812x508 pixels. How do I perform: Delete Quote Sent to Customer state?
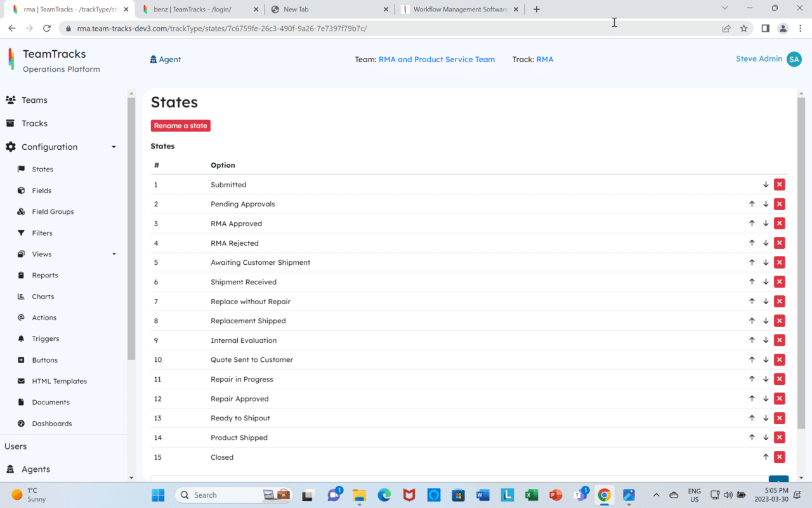coord(780,360)
